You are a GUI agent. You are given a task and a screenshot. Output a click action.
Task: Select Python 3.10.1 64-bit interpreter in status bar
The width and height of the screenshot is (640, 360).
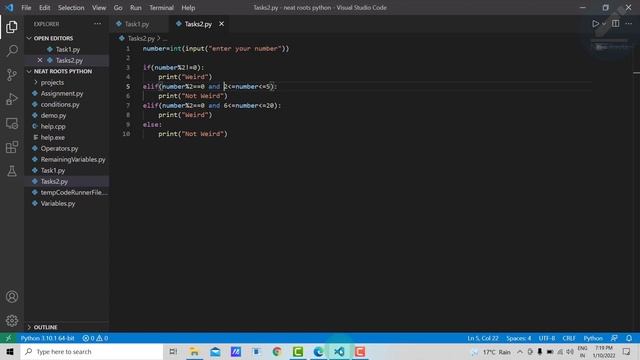pos(47,338)
